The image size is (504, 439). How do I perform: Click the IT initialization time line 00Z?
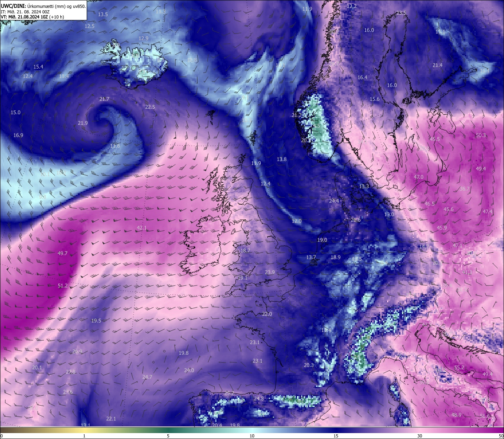click(25, 11)
